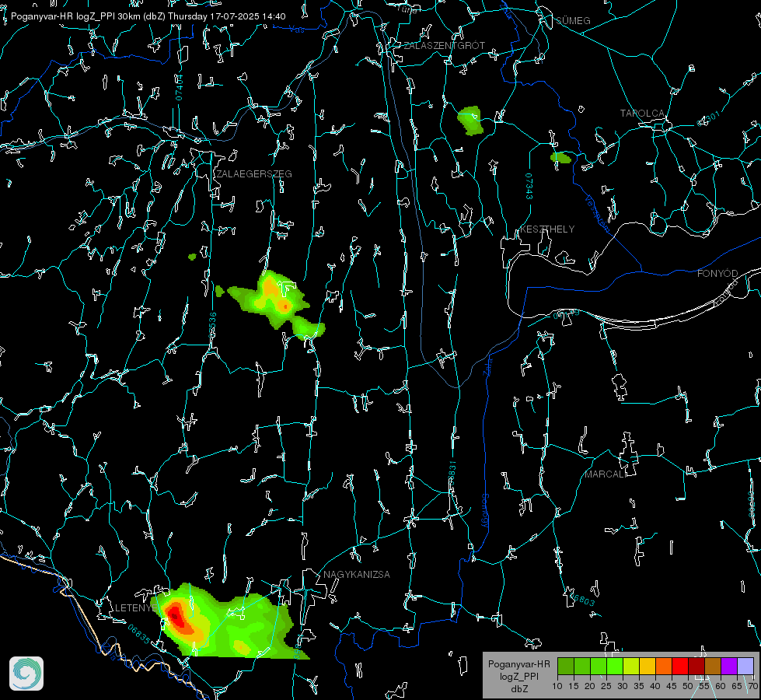The image size is (761, 700).
Task: Click the 07343 road number label
Action: tap(529, 187)
